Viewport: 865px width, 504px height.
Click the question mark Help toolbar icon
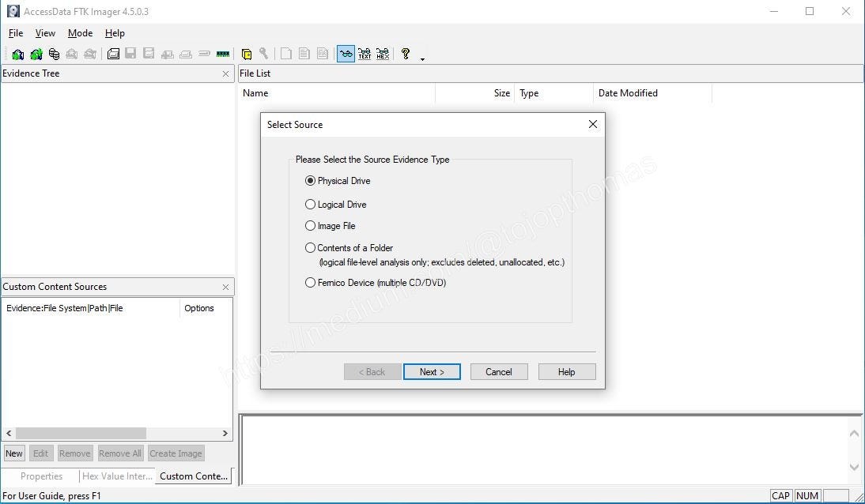click(406, 54)
